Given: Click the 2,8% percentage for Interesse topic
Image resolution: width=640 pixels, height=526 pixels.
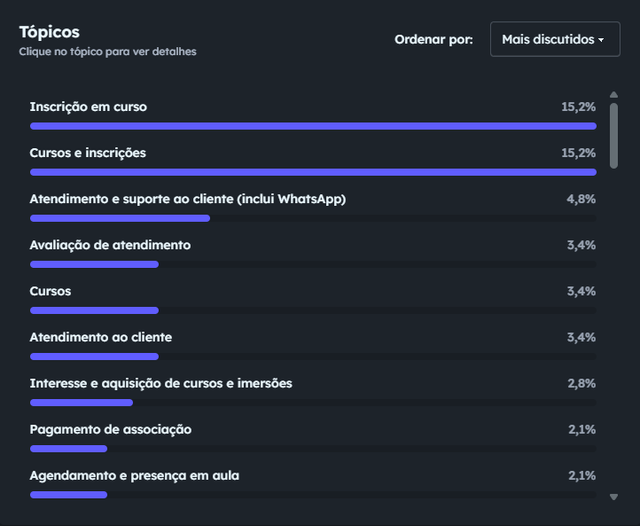Looking at the screenshot, I should point(581,384).
